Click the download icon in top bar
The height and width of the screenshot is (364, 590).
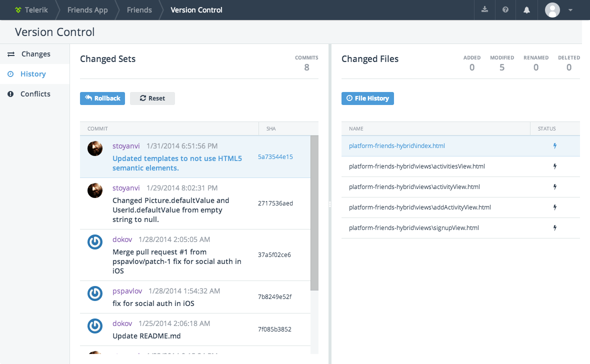[x=484, y=10]
